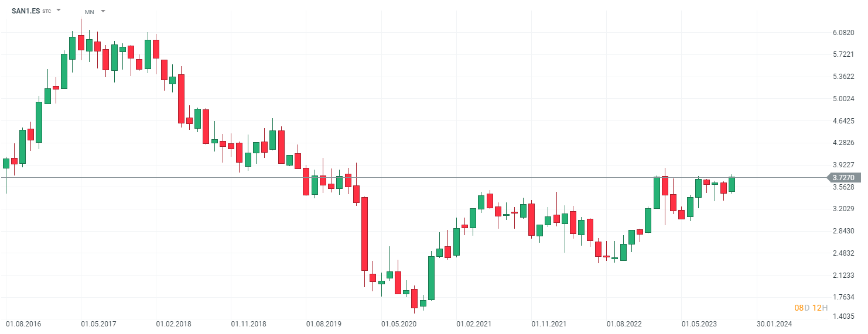Click the 01.11.2018 date label
This screenshot has width=868, height=334.
click(248, 323)
